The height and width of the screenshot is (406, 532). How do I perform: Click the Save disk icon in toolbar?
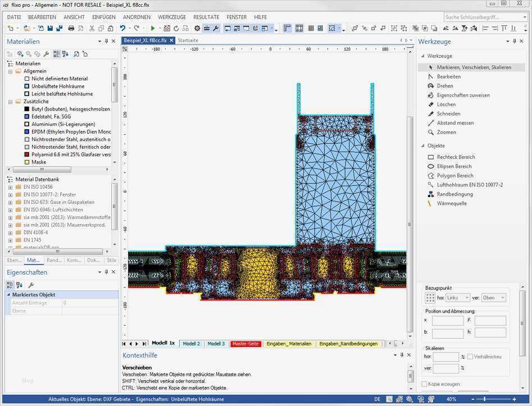point(50,28)
